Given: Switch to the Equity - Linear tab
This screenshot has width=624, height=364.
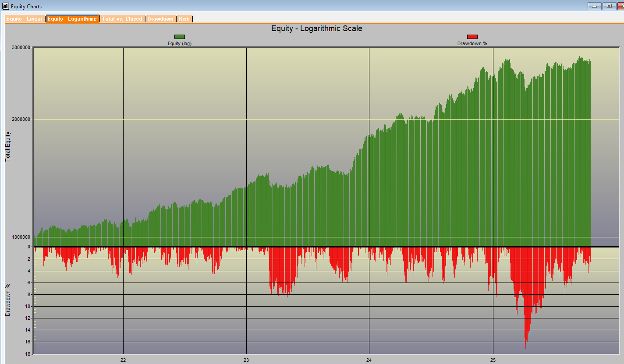Looking at the screenshot, I should 25,19.
